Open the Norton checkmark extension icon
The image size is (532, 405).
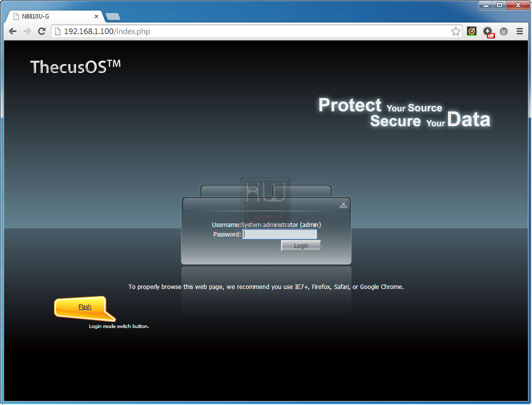(471, 31)
